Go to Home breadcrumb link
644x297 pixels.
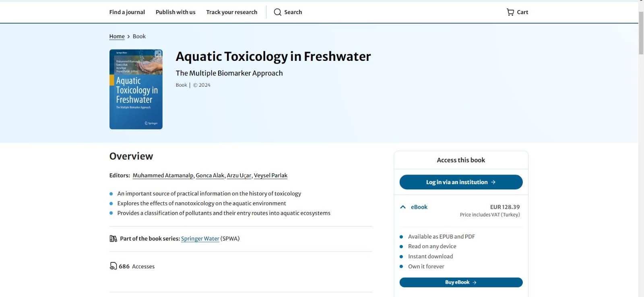click(117, 36)
